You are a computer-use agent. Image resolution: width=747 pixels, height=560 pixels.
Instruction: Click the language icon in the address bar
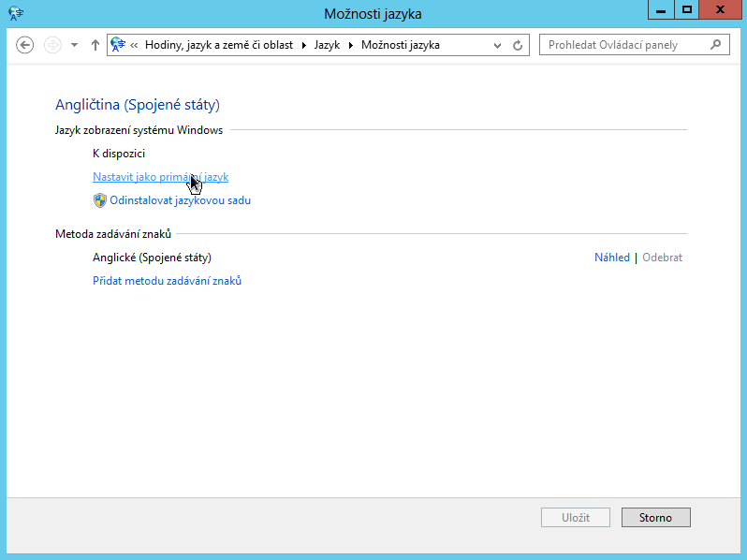[x=118, y=45]
